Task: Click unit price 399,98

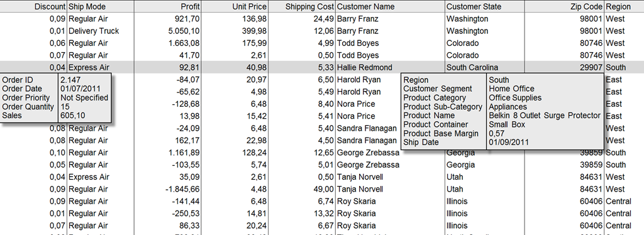Action: (255, 31)
